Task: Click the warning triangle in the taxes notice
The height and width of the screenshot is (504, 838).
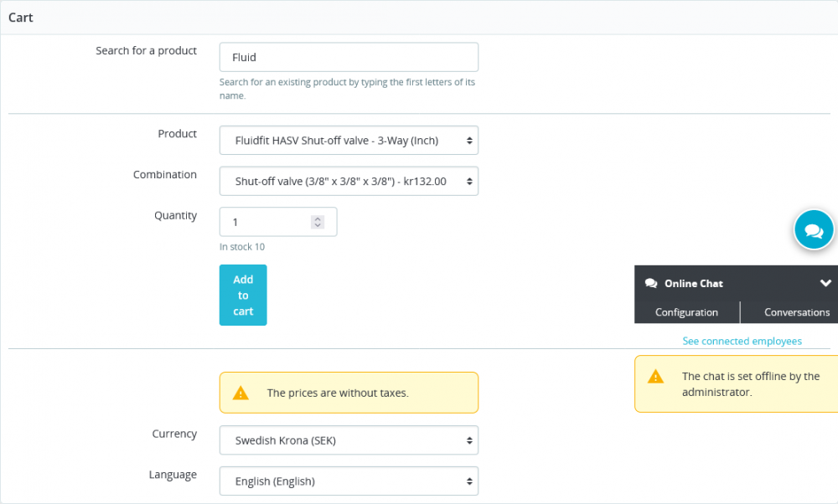Action: pos(241,392)
